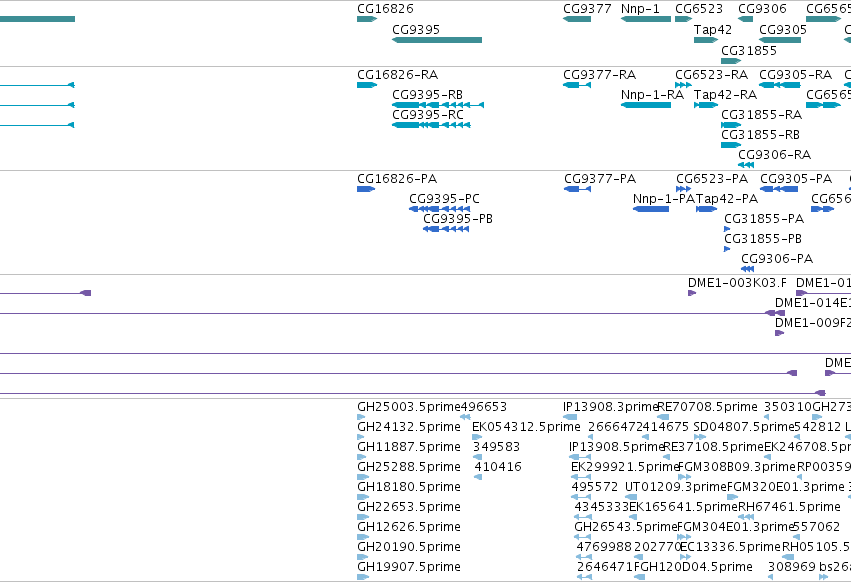Click EST 495572 label

(x=595, y=487)
